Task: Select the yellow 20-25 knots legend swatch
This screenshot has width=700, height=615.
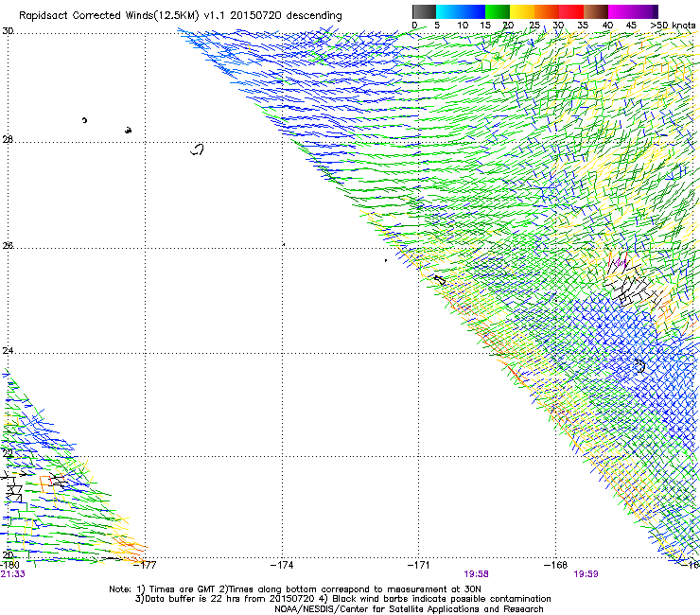Action: pos(522,11)
